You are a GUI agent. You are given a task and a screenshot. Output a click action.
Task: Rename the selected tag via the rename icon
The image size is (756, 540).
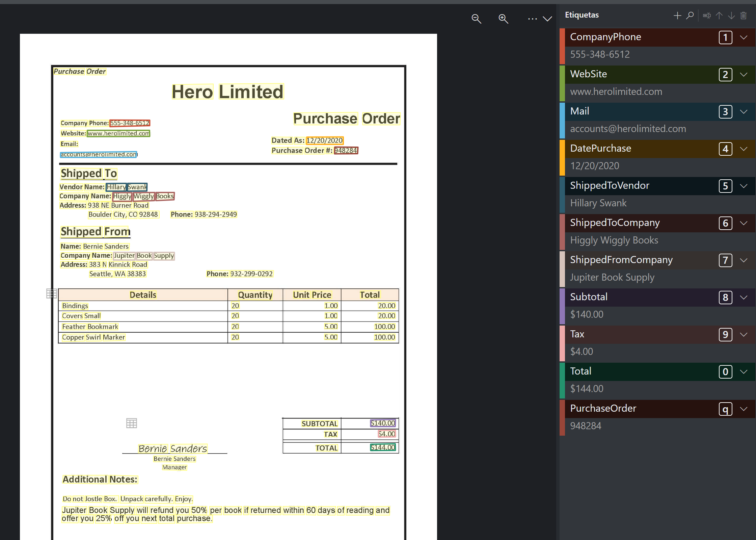tap(707, 16)
